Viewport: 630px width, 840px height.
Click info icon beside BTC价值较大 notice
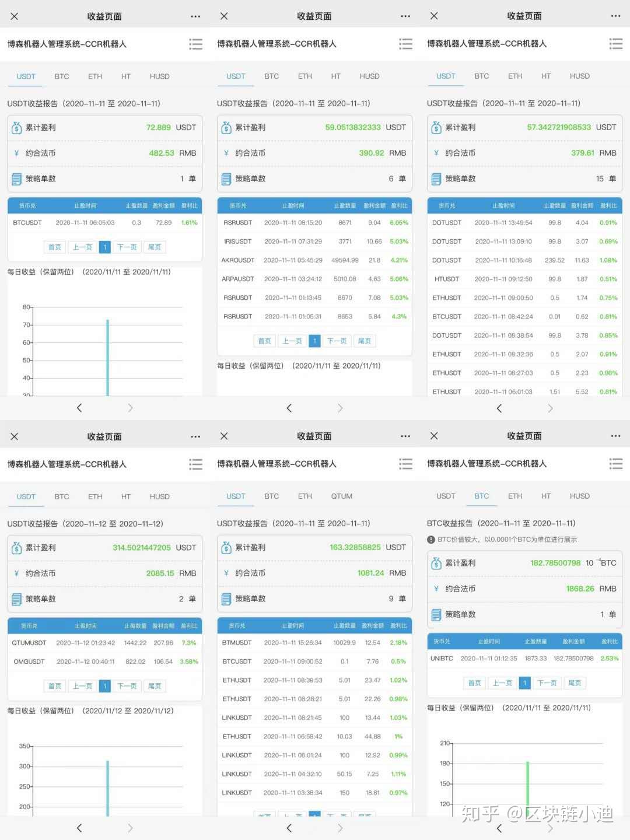[x=431, y=540]
